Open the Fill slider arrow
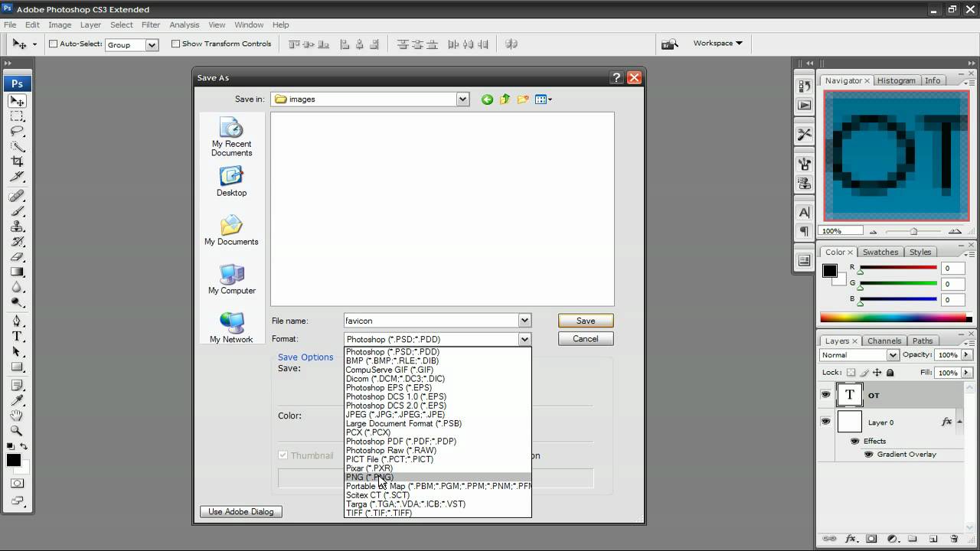The image size is (980, 551). [x=967, y=373]
